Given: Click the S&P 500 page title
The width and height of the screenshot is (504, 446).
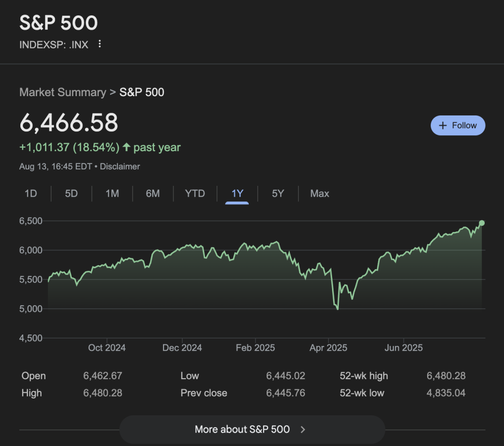Looking at the screenshot, I should pyautogui.click(x=58, y=23).
